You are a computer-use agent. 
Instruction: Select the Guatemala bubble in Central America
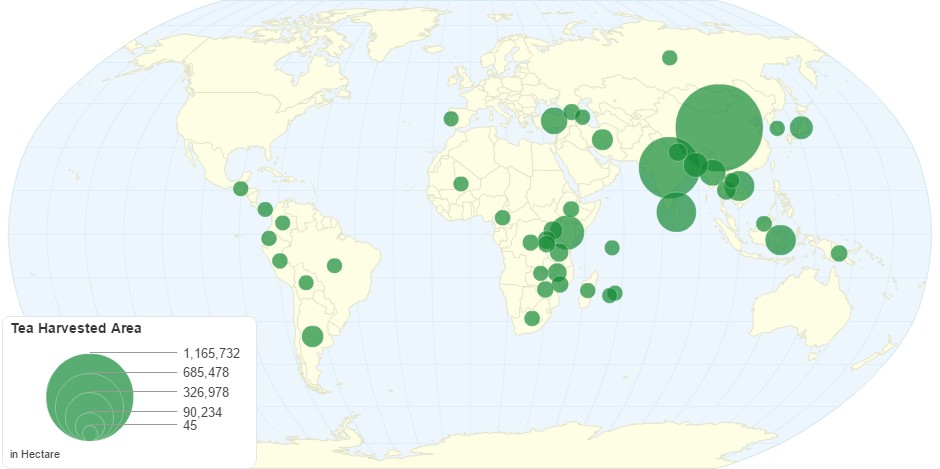click(240, 189)
